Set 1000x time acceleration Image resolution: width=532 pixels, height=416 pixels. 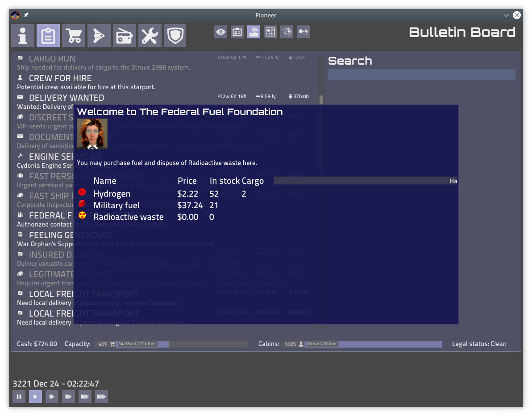(x=85, y=397)
